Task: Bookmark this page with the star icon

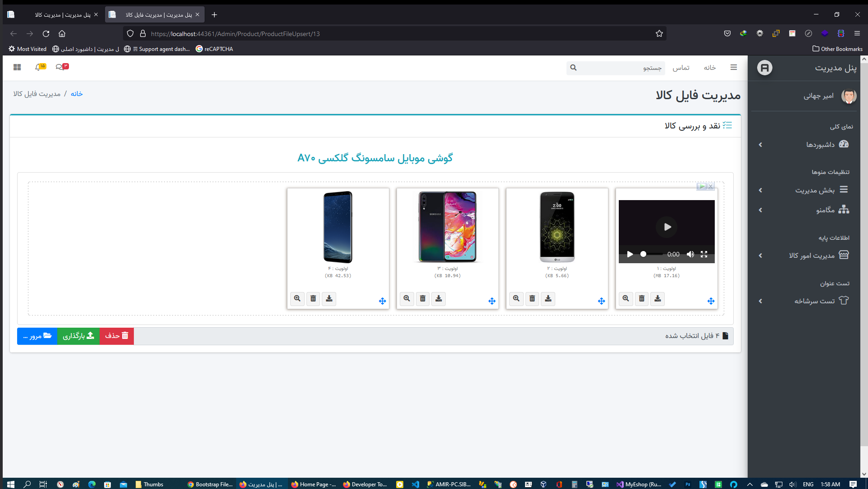Action: 659,34
